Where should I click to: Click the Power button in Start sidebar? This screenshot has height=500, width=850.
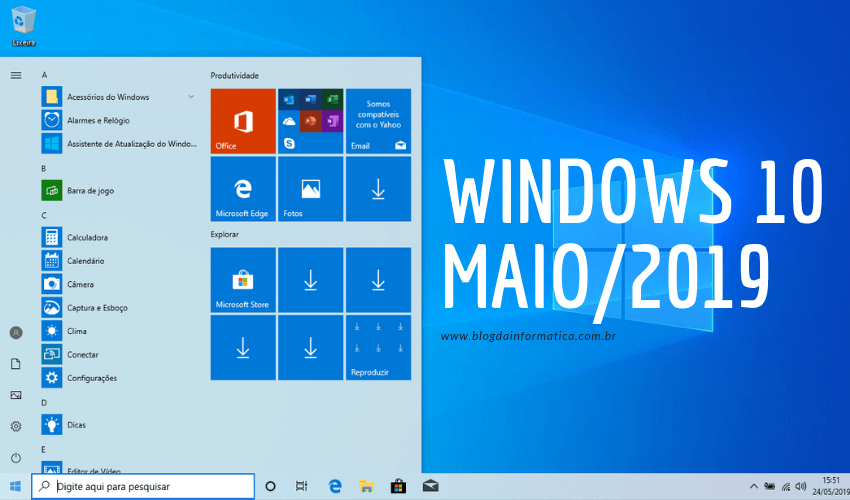(16, 458)
